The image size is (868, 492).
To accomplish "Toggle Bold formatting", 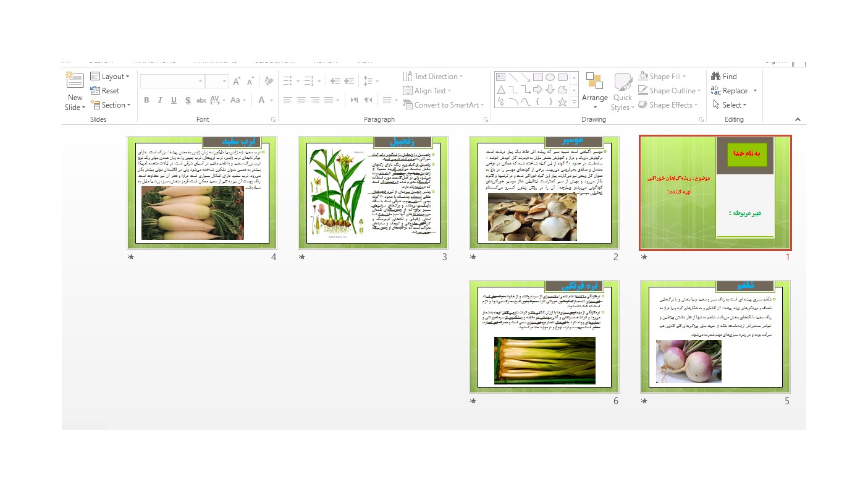I will [146, 100].
